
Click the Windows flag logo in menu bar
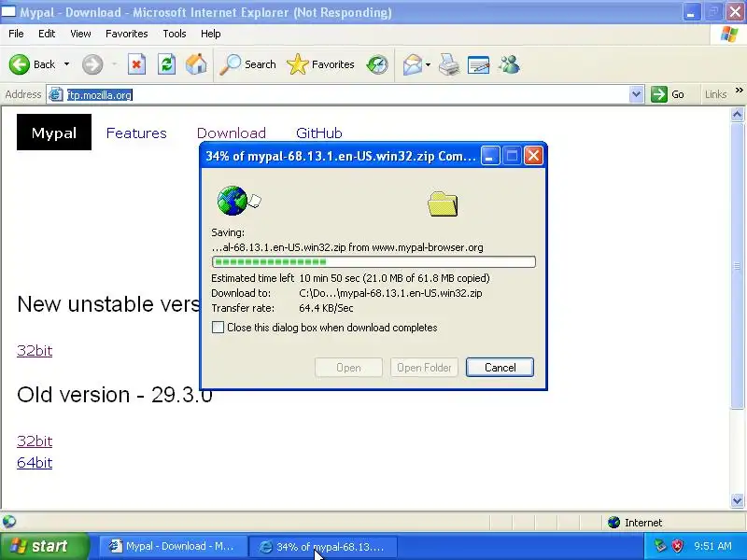(729, 34)
